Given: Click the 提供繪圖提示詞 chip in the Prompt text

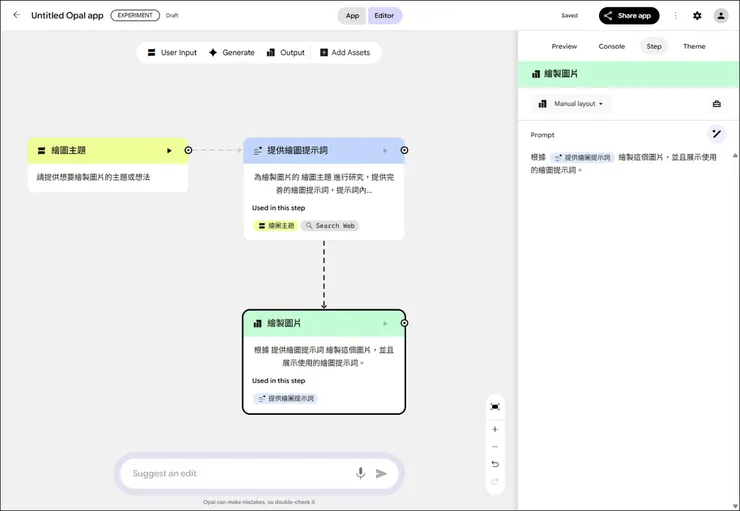Looking at the screenshot, I should [582, 157].
